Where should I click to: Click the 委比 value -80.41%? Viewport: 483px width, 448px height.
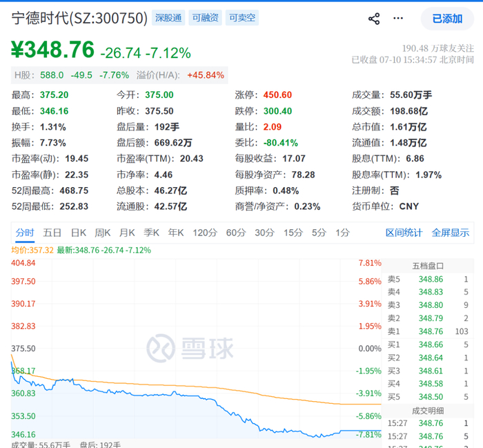[281, 143]
